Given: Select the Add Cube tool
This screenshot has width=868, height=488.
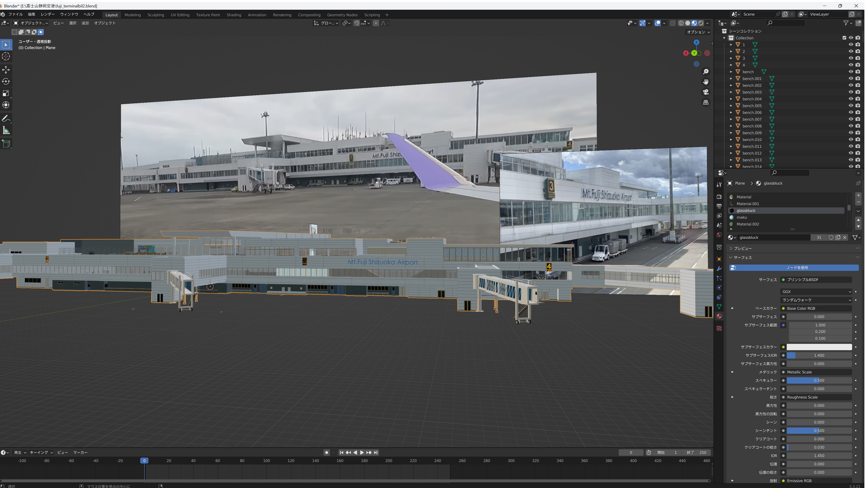Looking at the screenshot, I should click(6, 144).
